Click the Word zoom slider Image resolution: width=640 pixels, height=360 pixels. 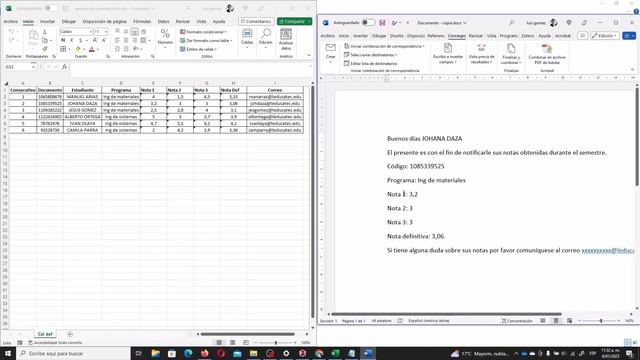(x=601, y=321)
